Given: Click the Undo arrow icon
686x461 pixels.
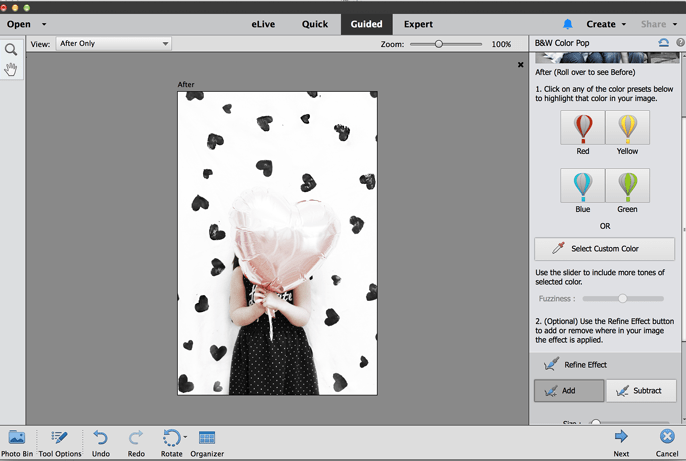Looking at the screenshot, I should tap(101, 438).
